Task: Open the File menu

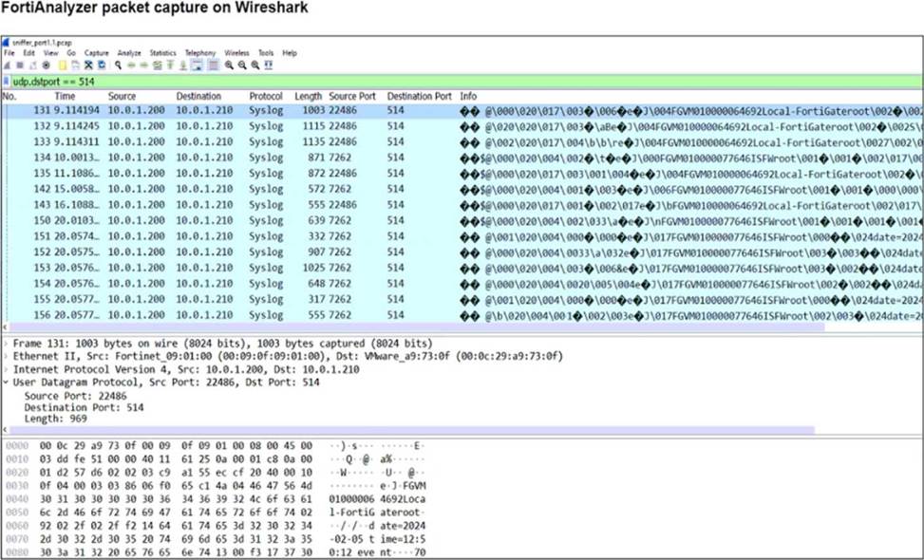Action: pyautogui.click(x=9, y=53)
